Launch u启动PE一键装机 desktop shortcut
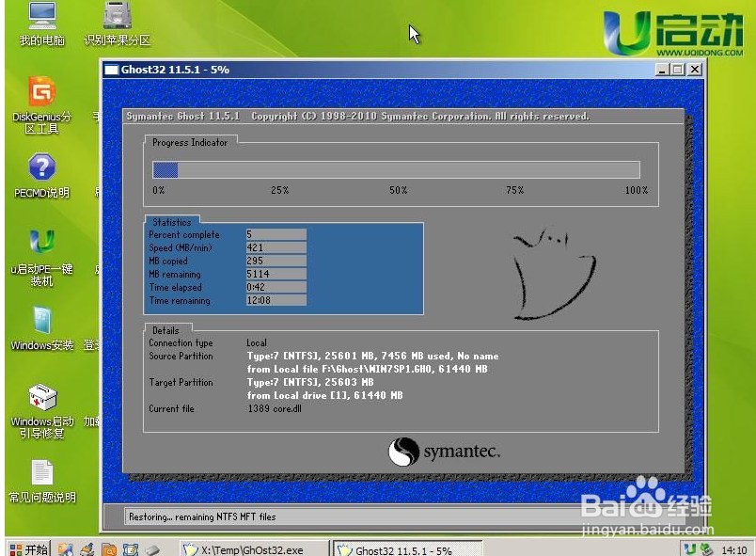Image resolution: width=756 pixels, height=556 pixels. [x=42, y=258]
